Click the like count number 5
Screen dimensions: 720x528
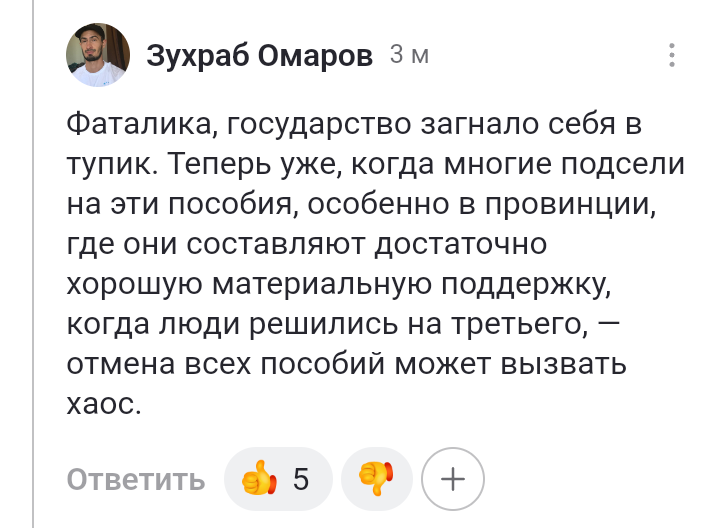[x=301, y=479]
